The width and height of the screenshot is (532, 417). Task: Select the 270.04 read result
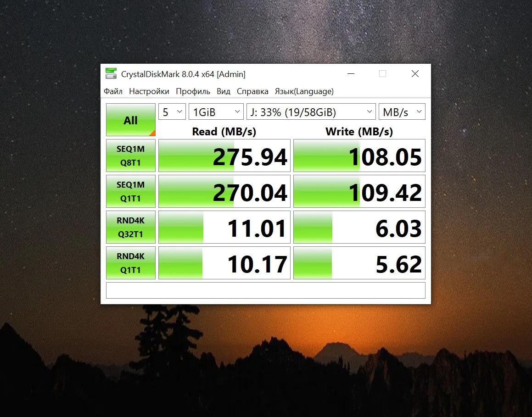click(224, 191)
